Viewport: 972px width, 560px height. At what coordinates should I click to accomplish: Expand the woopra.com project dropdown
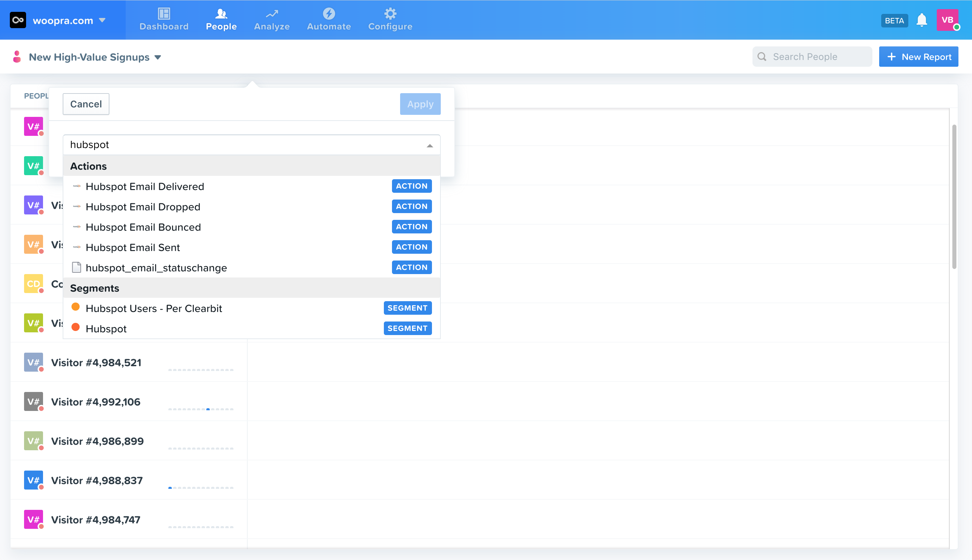tap(102, 20)
